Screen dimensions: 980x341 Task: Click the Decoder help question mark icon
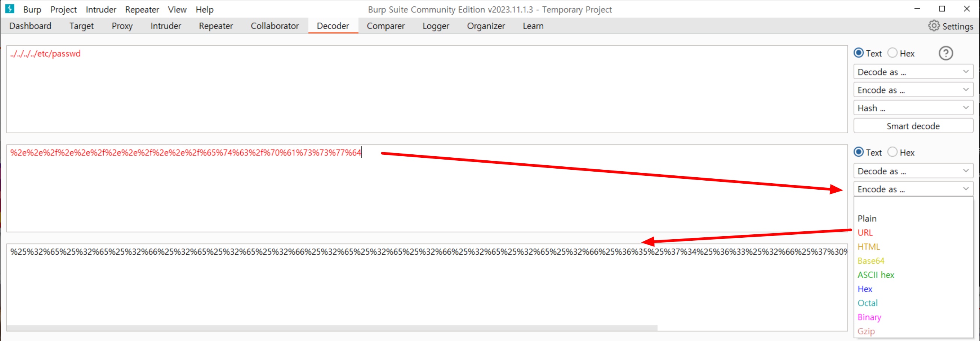tap(946, 53)
